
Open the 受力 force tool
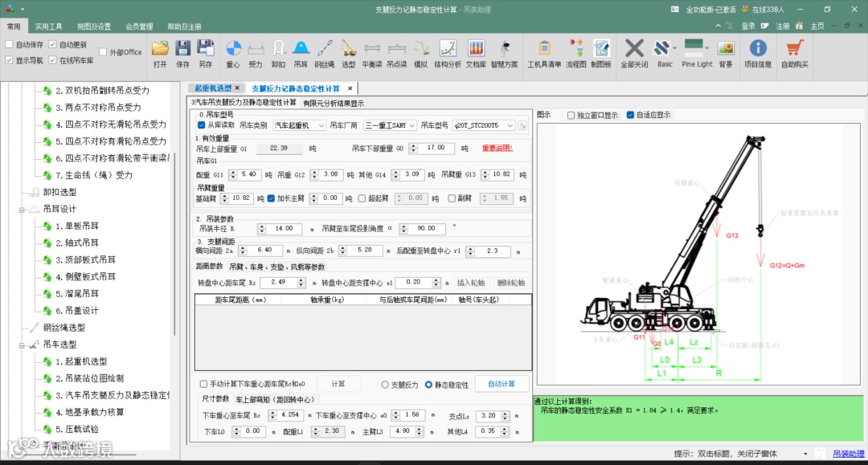coord(256,54)
